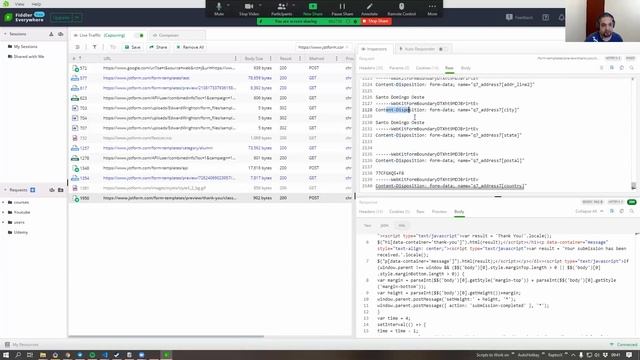Viewport: 640px width, 360px height.
Task: Select session row 623
Action: [x=211, y=98]
